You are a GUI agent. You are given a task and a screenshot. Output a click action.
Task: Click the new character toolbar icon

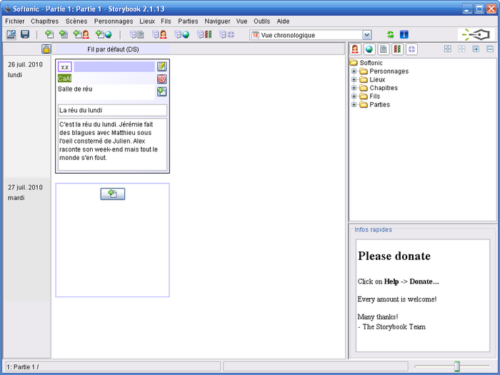coord(81,34)
